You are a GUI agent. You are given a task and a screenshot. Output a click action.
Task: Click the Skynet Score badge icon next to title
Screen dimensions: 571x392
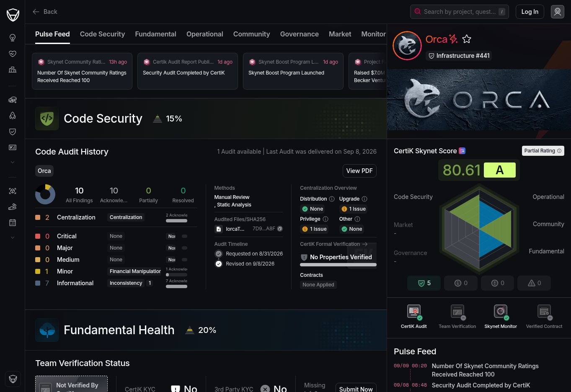pos(462,151)
